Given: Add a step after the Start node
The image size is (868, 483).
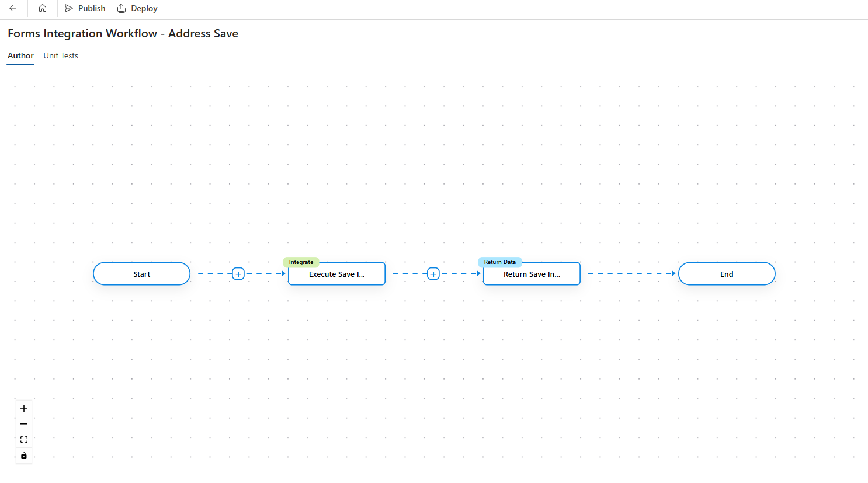Looking at the screenshot, I should click(238, 274).
